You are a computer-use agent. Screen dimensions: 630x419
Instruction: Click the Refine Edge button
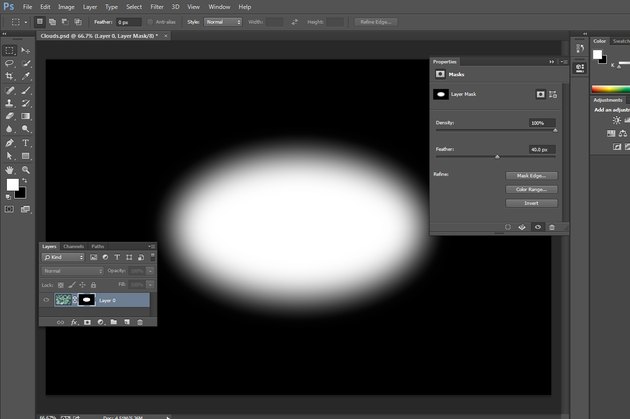click(376, 22)
